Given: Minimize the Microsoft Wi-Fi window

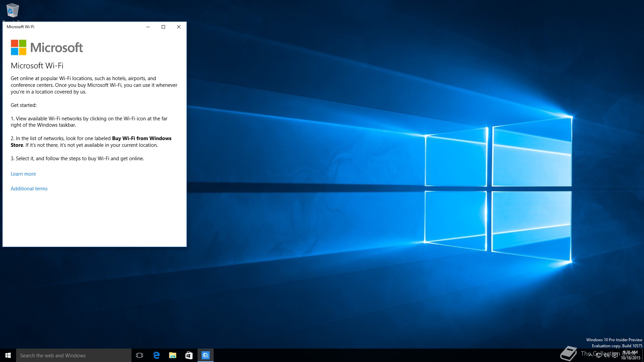Looking at the screenshot, I should (148, 27).
